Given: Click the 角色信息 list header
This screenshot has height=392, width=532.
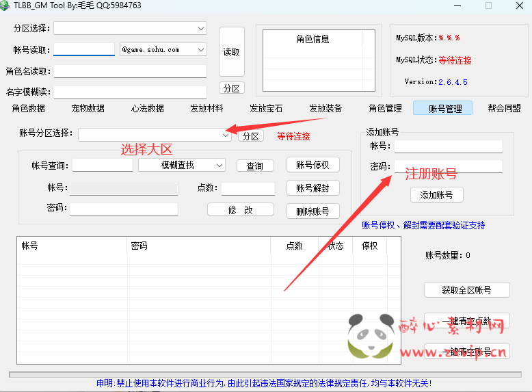Looking at the screenshot, I should (x=312, y=39).
